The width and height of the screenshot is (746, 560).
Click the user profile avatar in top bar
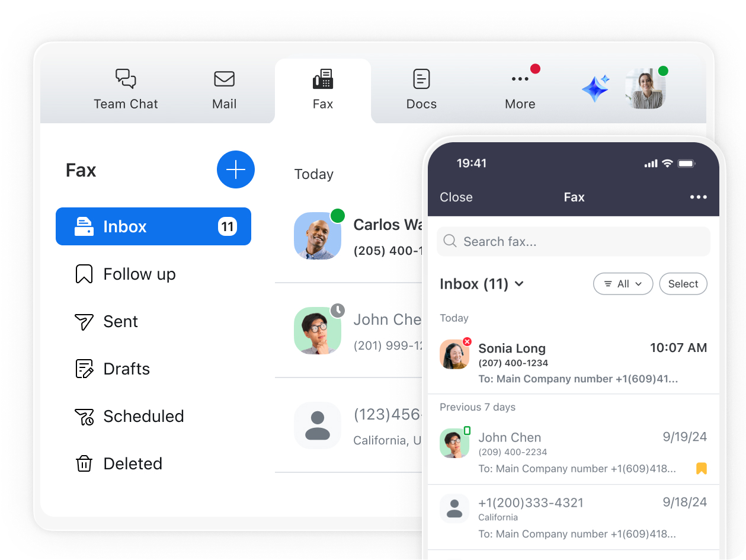pyautogui.click(x=645, y=89)
